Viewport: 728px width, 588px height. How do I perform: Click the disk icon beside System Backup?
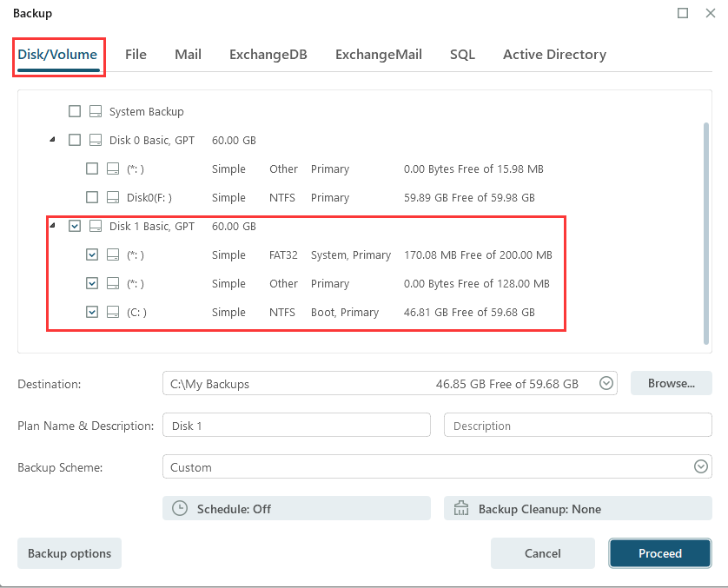coord(96,112)
